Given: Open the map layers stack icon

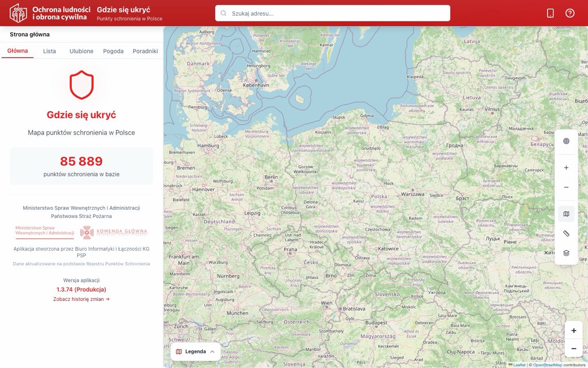Looking at the screenshot, I should [566, 253].
